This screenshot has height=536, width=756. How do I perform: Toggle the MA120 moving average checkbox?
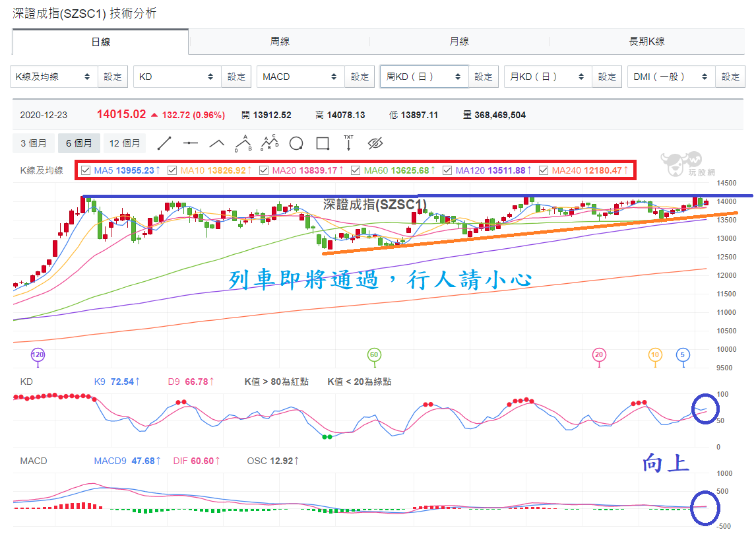pos(447,170)
